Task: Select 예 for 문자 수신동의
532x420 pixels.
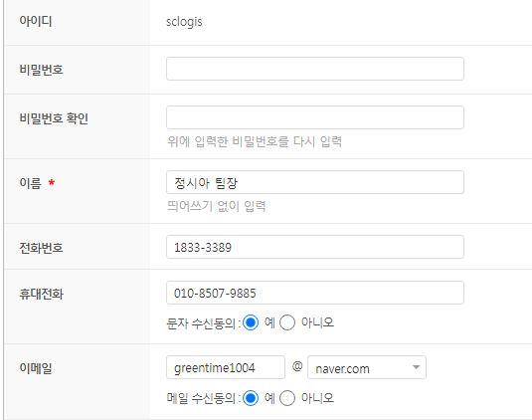Action: (x=251, y=322)
